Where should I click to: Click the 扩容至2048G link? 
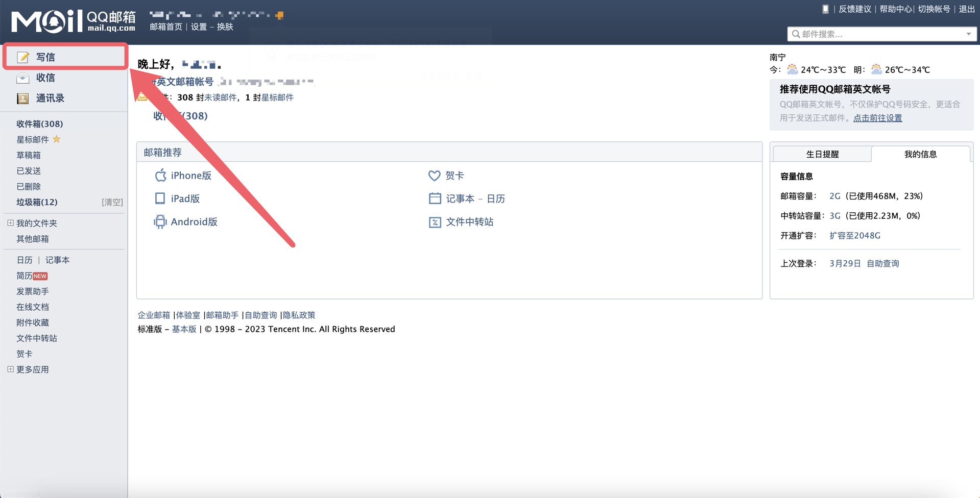(854, 235)
